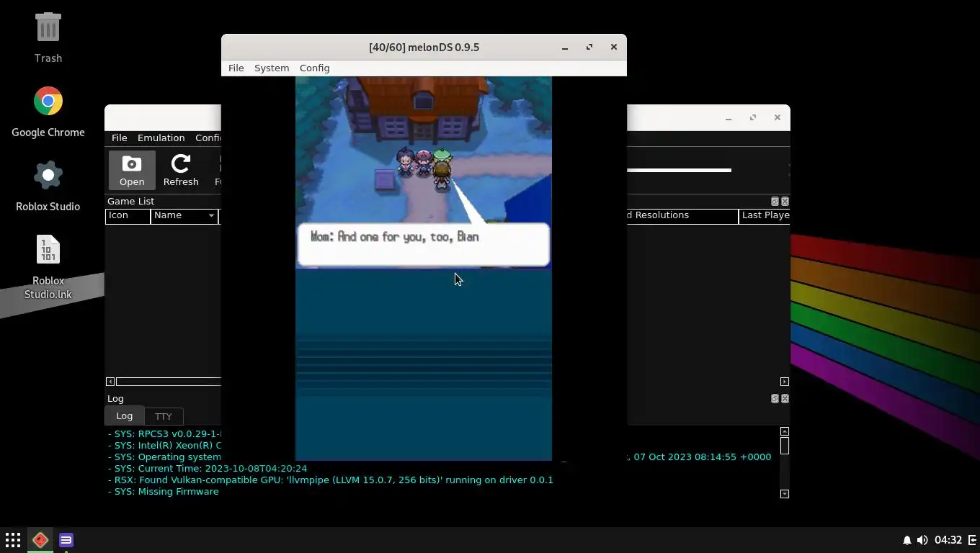980x553 pixels.
Task: Click the 'SYS: Missing Firmware' log line
Action: pos(164,491)
